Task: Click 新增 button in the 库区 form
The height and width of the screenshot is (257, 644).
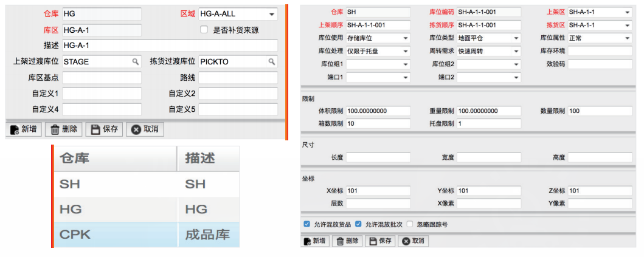Action: (23, 129)
